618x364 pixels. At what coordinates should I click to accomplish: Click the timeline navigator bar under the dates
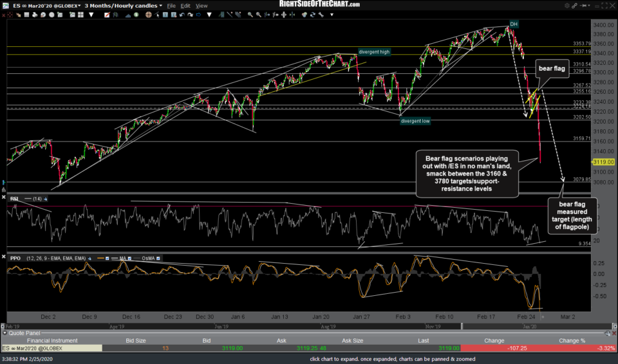[308, 327]
